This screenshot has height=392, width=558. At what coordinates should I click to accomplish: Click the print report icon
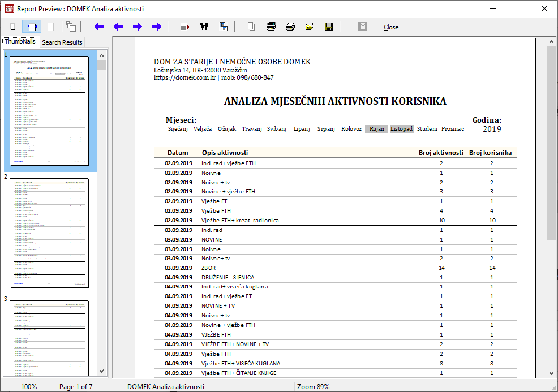tap(290, 27)
